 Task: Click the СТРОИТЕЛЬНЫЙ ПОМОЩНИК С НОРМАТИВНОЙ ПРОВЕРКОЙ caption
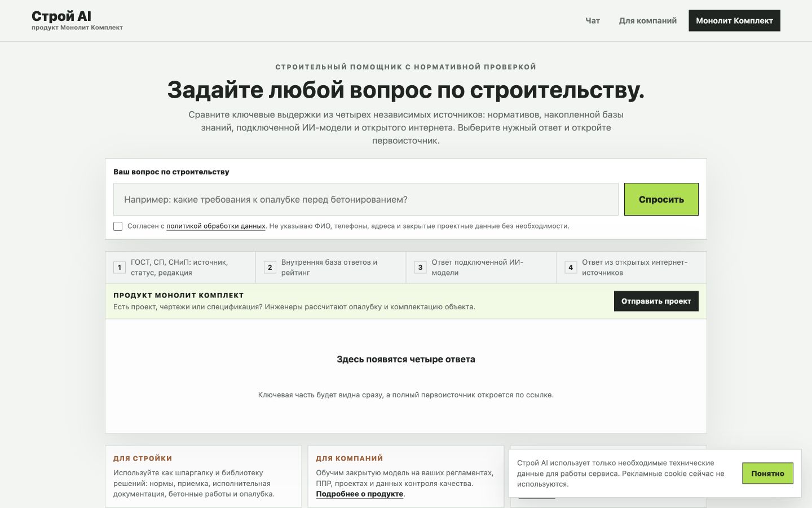pyautogui.click(x=406, y=67)
